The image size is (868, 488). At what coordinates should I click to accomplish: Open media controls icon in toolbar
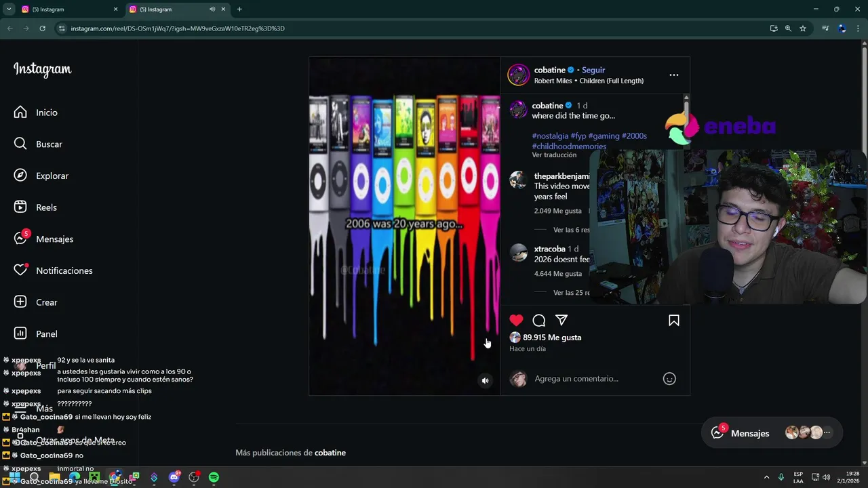825,28
